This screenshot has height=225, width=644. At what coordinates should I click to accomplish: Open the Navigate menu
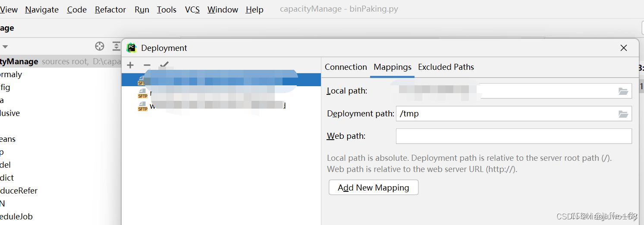coord(42,9)
